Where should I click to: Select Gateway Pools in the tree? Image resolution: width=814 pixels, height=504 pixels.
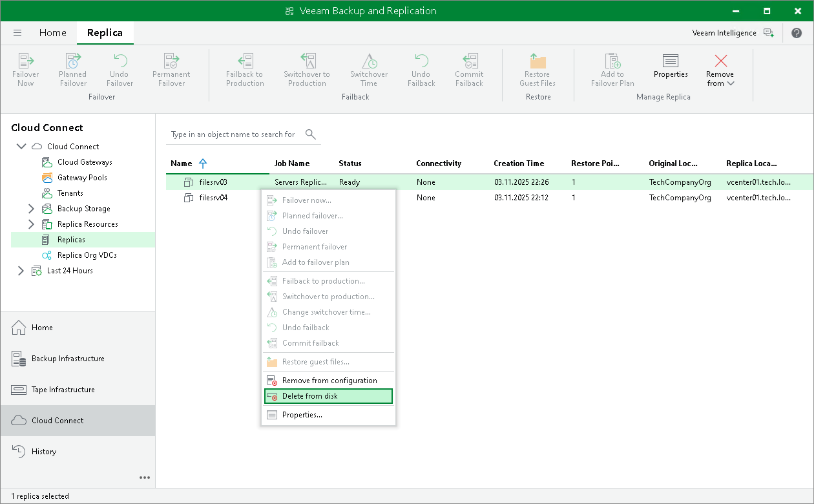[82, 178]
